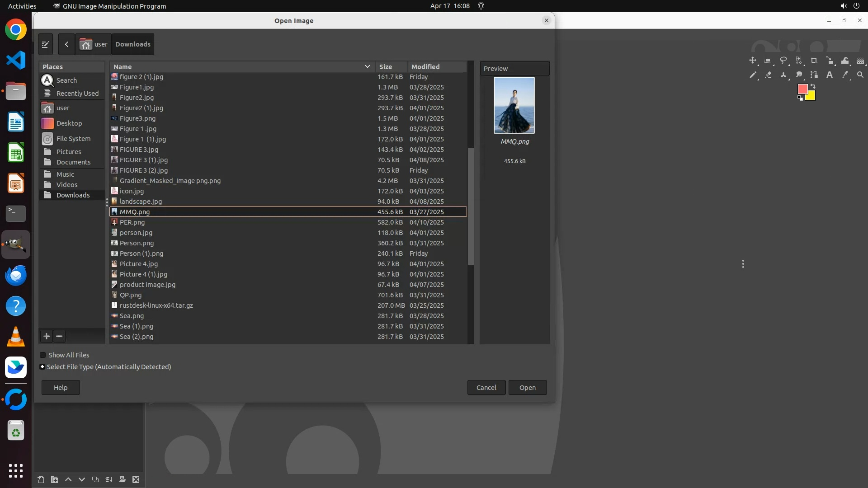
Task: Expand Select File Type options
Action: [42, 367]
